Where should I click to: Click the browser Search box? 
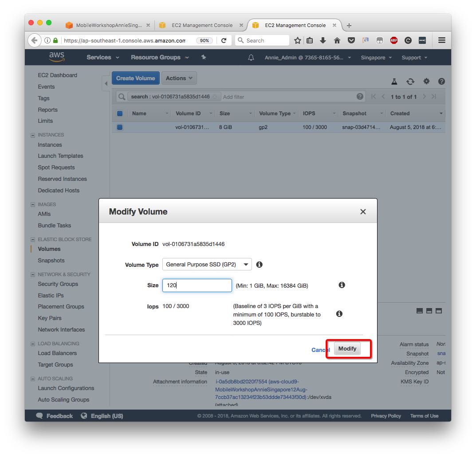[x=262, y=40]
